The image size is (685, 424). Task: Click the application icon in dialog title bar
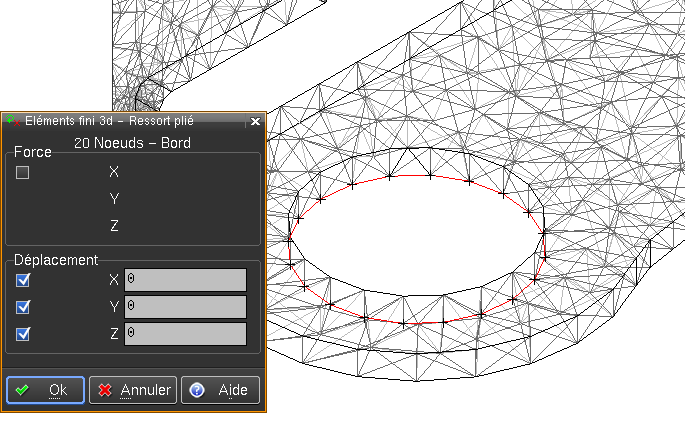tap(12, 121)
